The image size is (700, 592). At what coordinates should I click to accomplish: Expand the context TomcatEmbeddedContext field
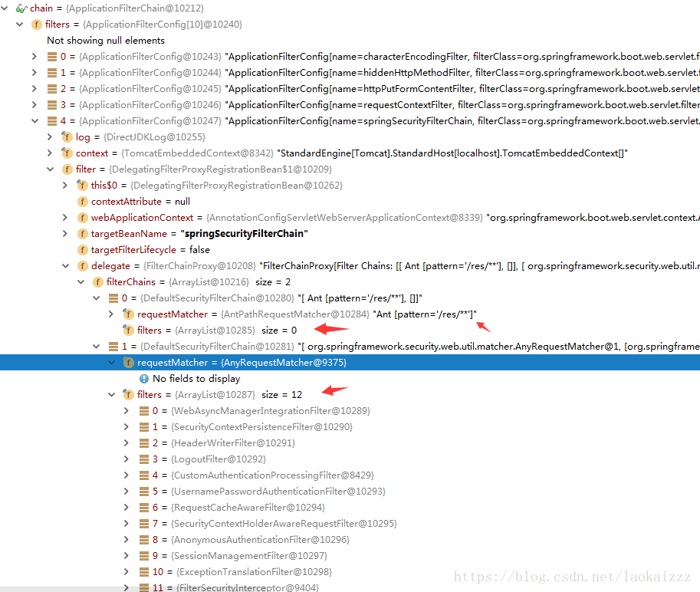coord(50,153)
